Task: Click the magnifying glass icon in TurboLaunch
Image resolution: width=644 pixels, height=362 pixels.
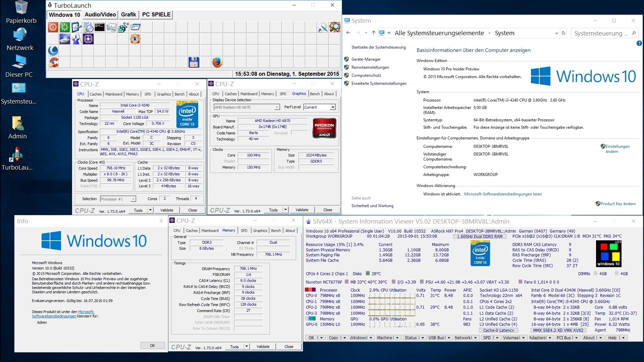Action: tap(334, 27)
